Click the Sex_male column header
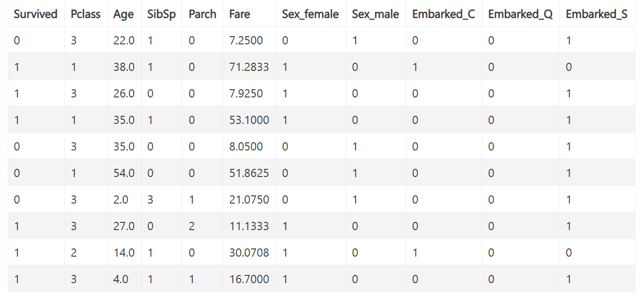The image size is (644, 301). [x=375, y=14]
